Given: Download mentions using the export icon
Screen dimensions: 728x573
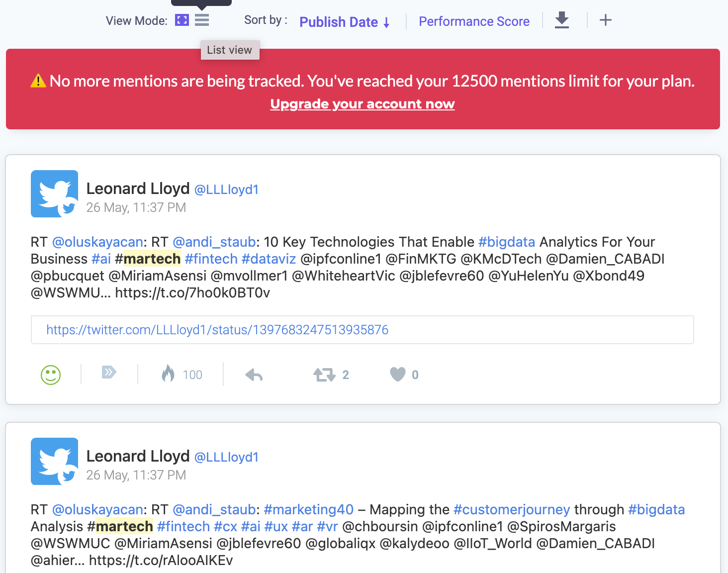Looking at the screenshot, I should tap(562, 20).
